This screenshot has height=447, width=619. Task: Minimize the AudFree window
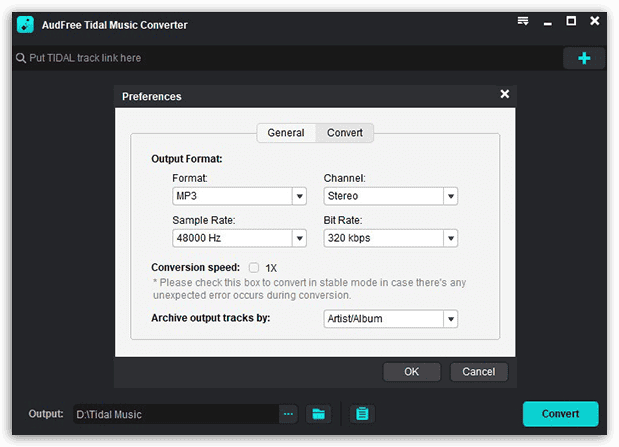click(x=548, y=23)
